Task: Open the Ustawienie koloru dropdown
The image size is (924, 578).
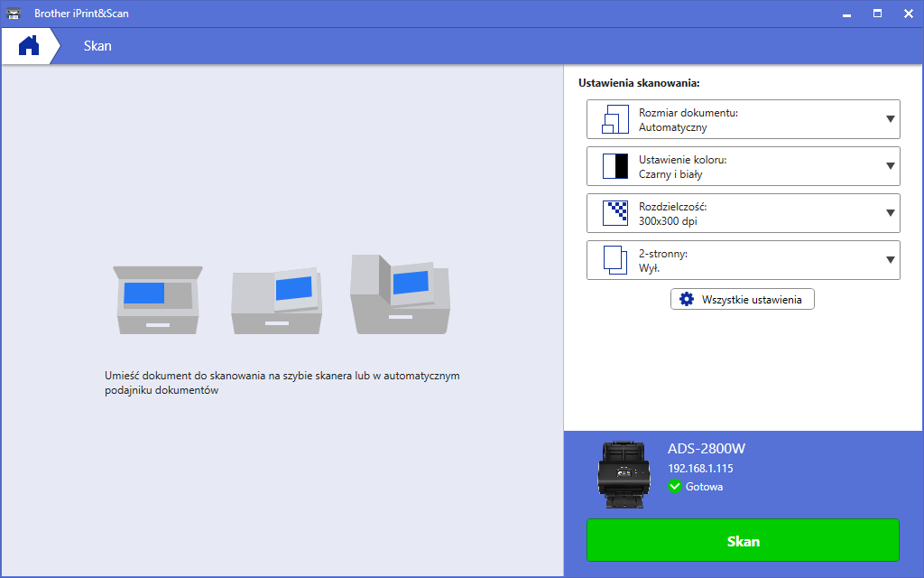Action: (744, 166)
